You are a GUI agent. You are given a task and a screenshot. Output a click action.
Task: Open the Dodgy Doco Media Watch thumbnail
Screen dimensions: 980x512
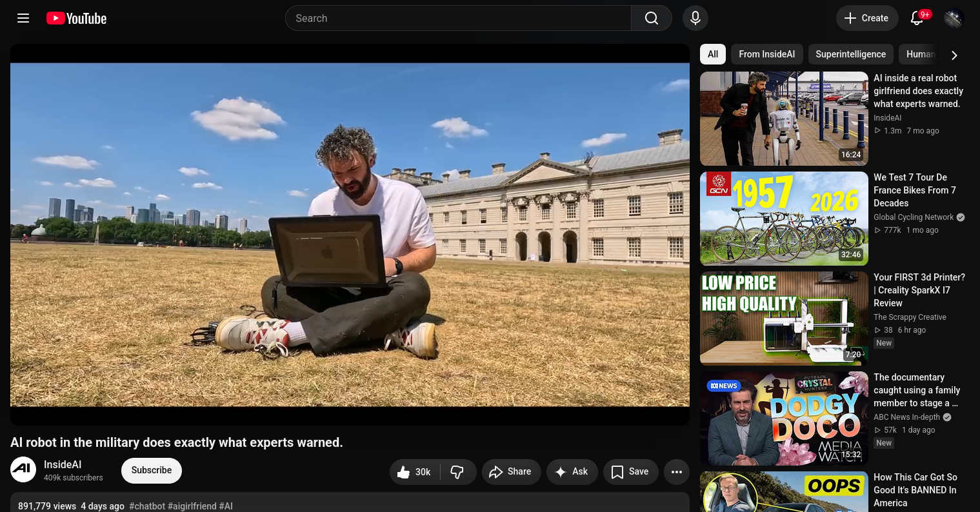pos(784,418)
